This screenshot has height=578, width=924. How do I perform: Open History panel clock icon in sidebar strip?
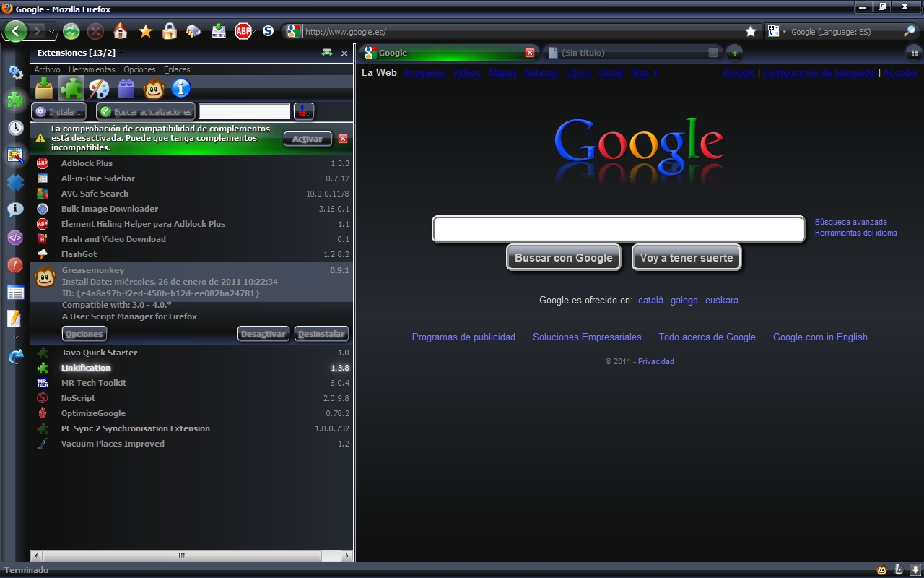point(15,128)
